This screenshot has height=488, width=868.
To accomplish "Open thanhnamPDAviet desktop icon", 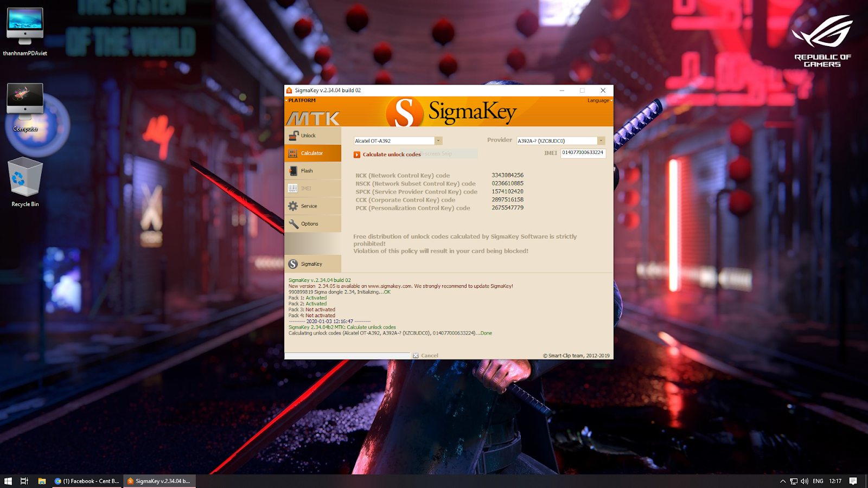I will click(25, 33).
